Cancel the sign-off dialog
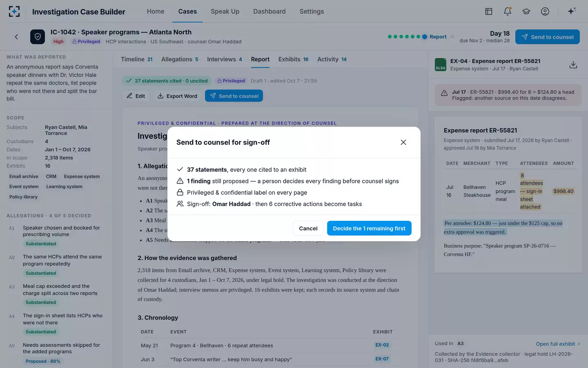The width and height of the screenshot is (588, 368). (x=308, y=228)
